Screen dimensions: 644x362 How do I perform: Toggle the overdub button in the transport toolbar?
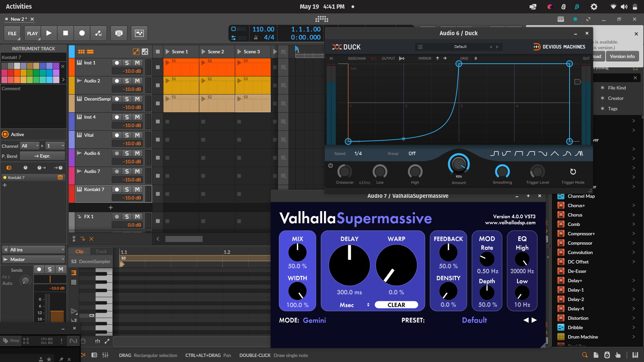(x=119, y=33)
